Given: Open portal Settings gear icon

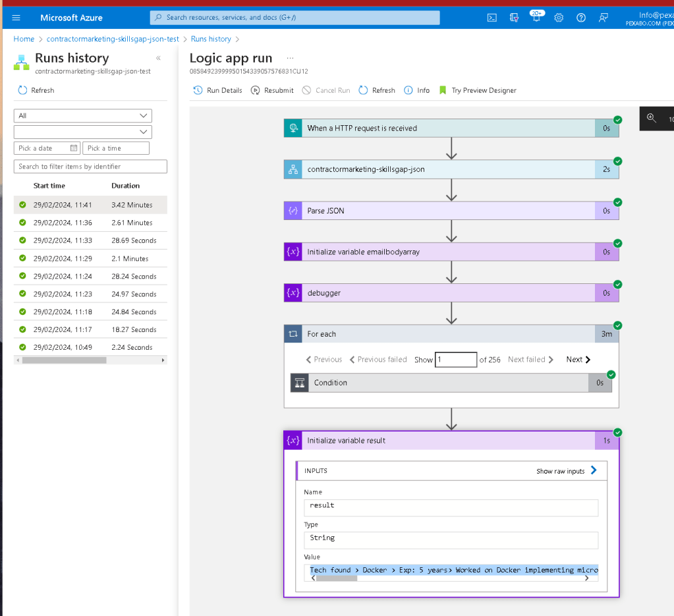Looking at the screenshot, I should [559, 18].
